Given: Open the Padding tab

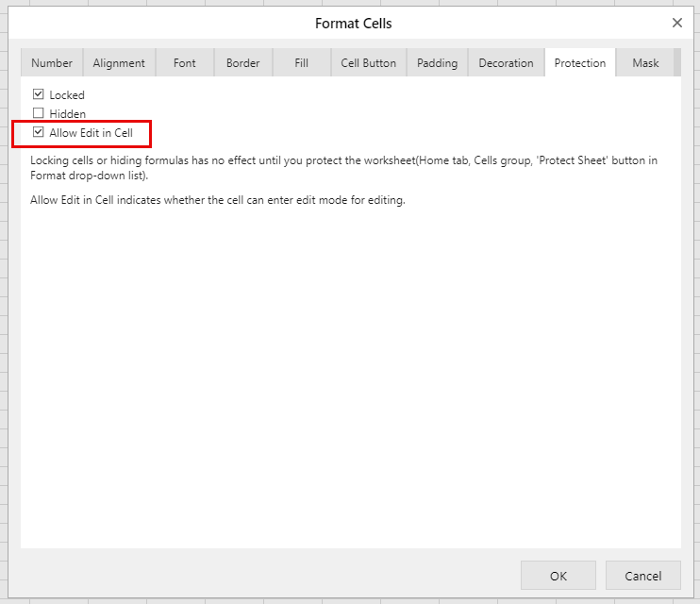Looking at the screenshot, I should 437,63.
